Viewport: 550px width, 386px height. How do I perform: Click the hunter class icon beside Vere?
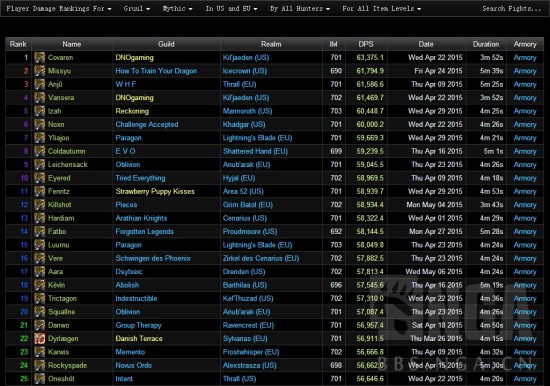40,258
